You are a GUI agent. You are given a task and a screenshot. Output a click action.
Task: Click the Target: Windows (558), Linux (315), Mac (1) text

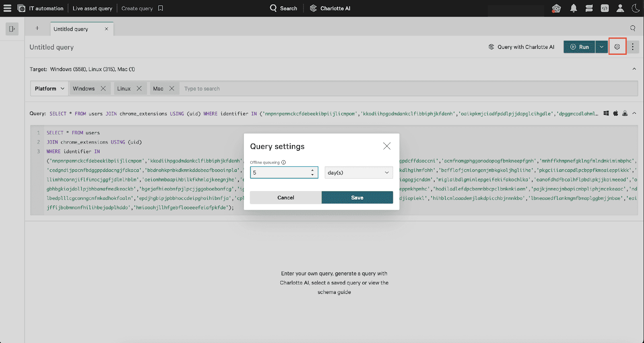(x=83, y=69)
